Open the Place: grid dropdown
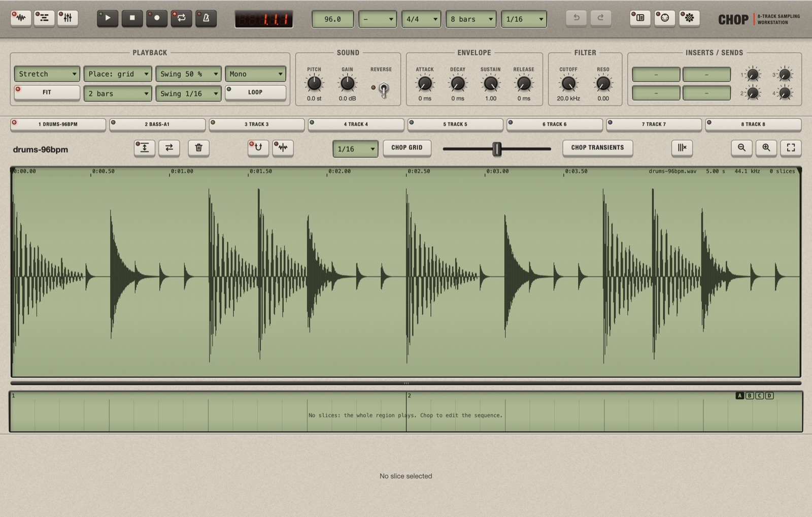This screenshot has height=517, width=812. pos(118,74)
